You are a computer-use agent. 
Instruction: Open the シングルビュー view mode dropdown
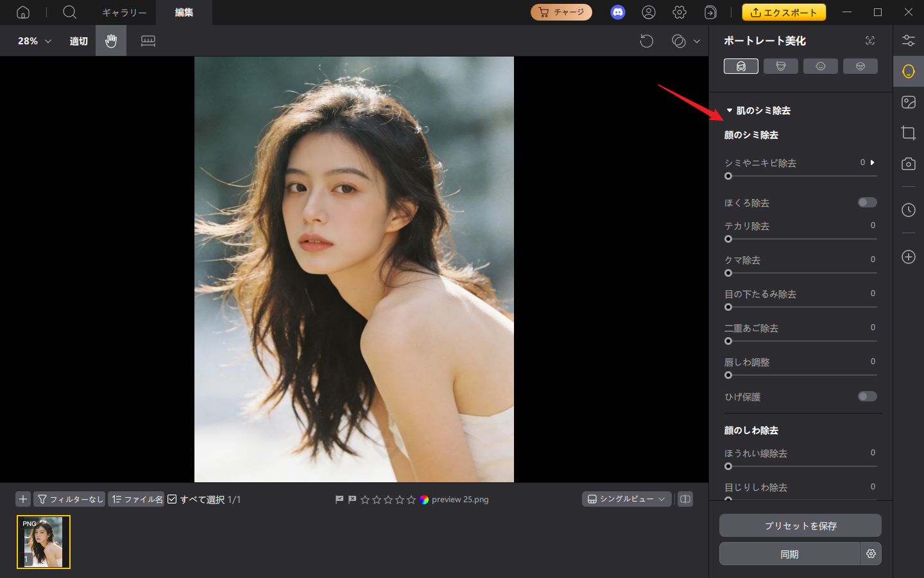click(x=626, y=498)
